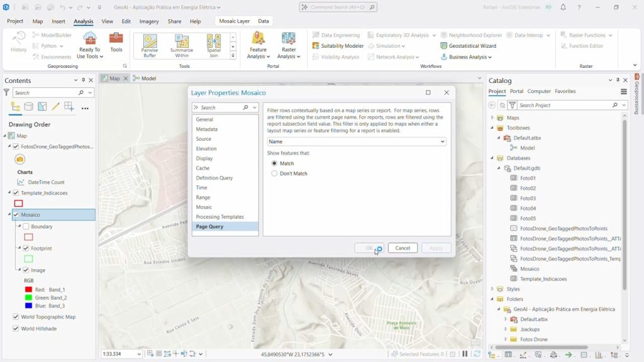
Task: Select Definition Query in properties list
Action: click(214, 178)
